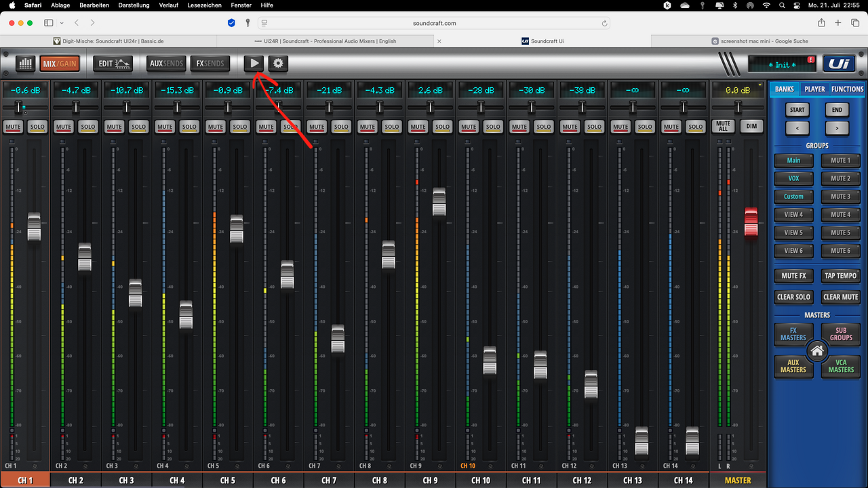Toggle MUTE FX button
Viewport: 868px width, 488px height.
[793, 276]
